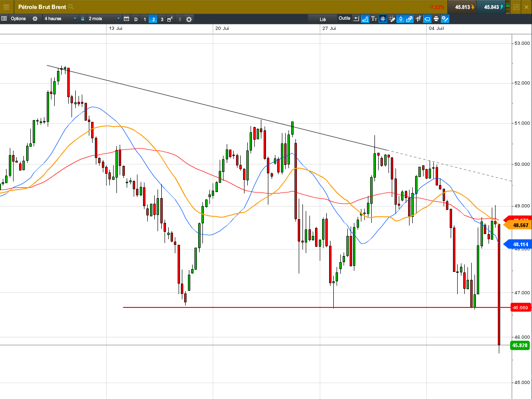The image size is (532, 399).
Task: Open the list panel icon left of Options
Action: point(4,19)
